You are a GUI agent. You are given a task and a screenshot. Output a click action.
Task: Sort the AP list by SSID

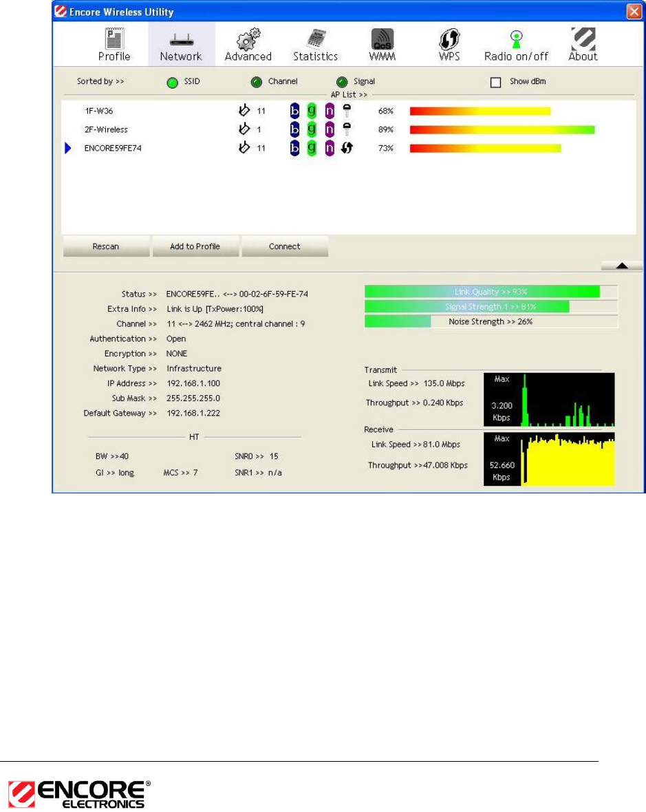(173, 83)
